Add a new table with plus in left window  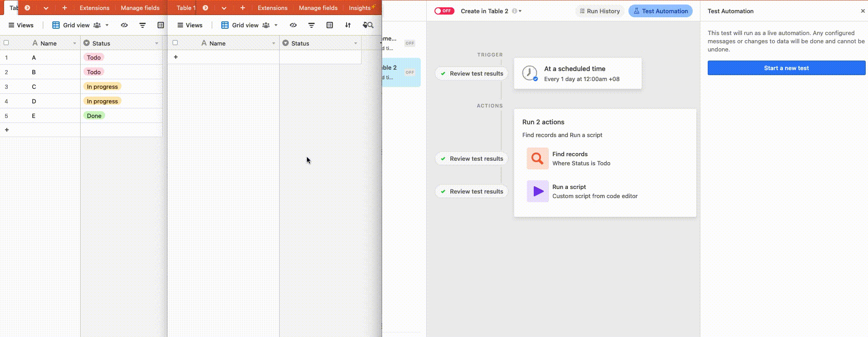pyautogui.click(x=65, y=8)
